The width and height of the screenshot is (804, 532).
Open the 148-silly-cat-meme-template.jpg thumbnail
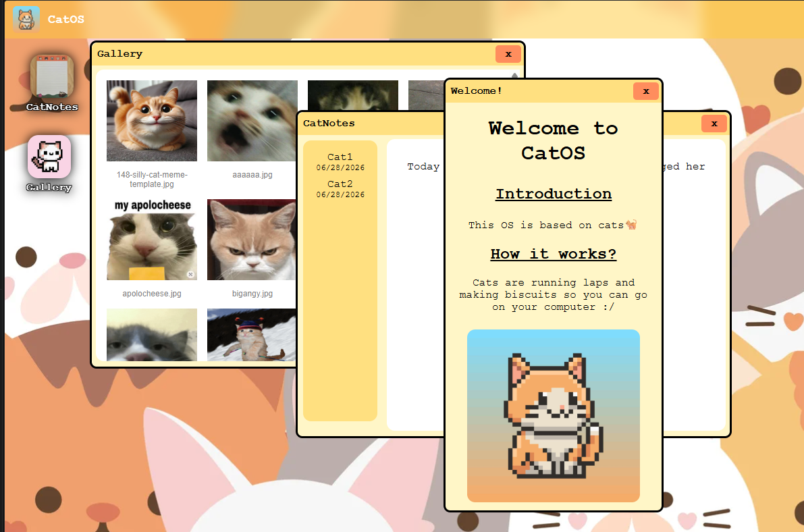[x=152, y=121]
